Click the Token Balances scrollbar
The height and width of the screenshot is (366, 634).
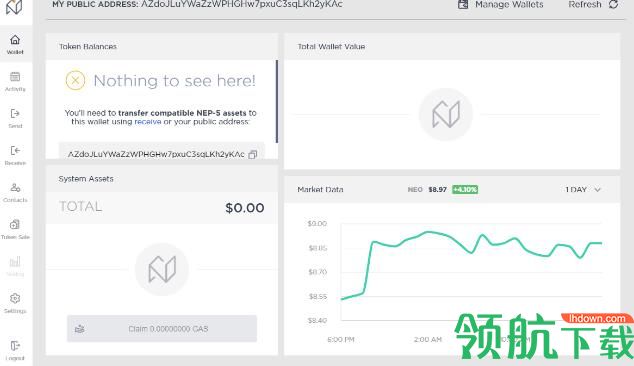(277, 101)
